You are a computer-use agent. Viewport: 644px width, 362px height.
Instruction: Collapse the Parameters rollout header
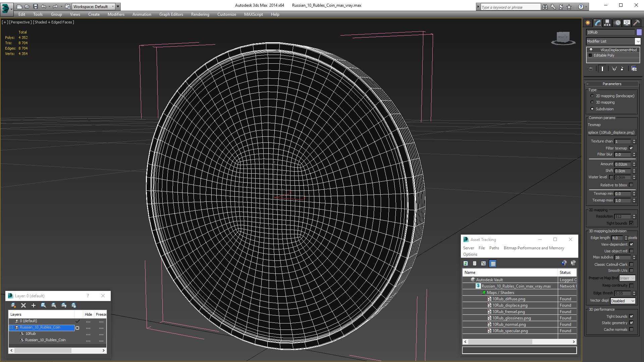pyautogui.click(x=612, y=84)
